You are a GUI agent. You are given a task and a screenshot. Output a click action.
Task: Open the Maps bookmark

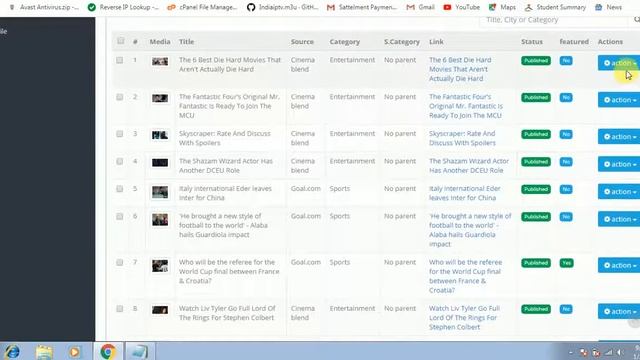click(x=502, y=7)
